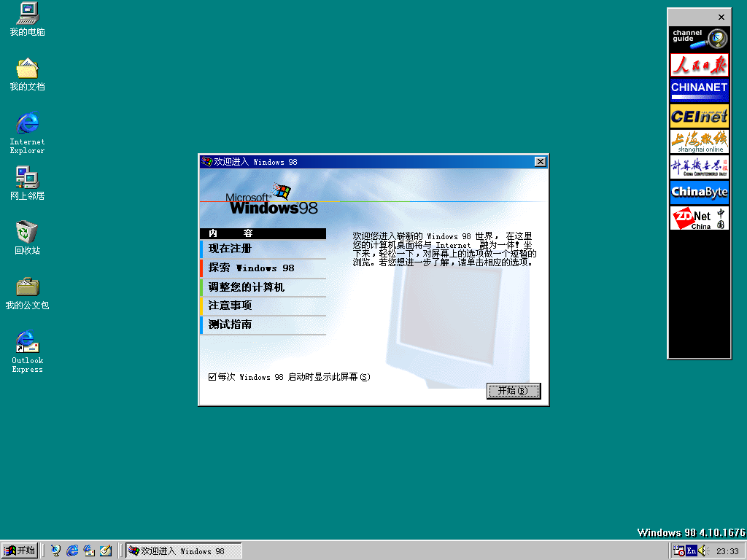This screenshot has height=560, width=747.
Task: Close the channel bar
Action: [x=721, y=17]
